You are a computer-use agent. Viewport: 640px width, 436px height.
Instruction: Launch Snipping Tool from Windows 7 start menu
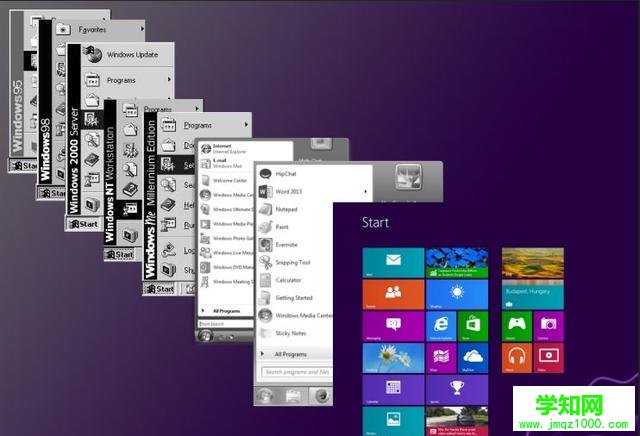click(293, 262)
